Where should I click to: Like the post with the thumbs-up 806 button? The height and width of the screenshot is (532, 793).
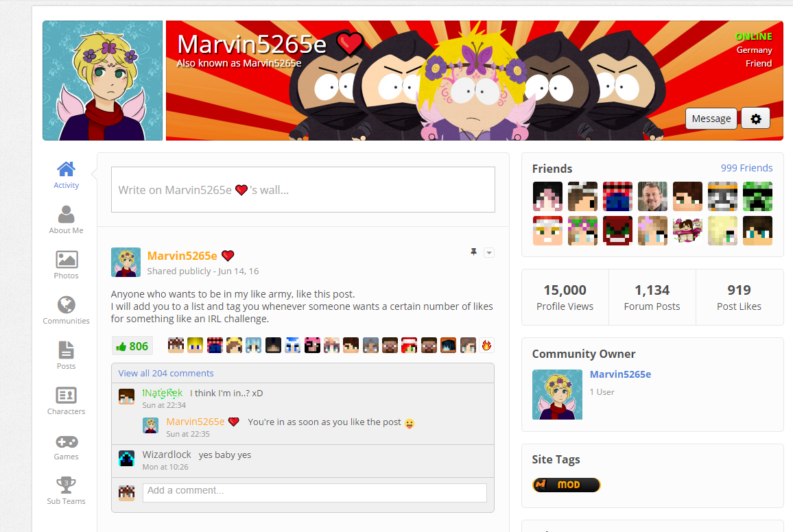132,346
